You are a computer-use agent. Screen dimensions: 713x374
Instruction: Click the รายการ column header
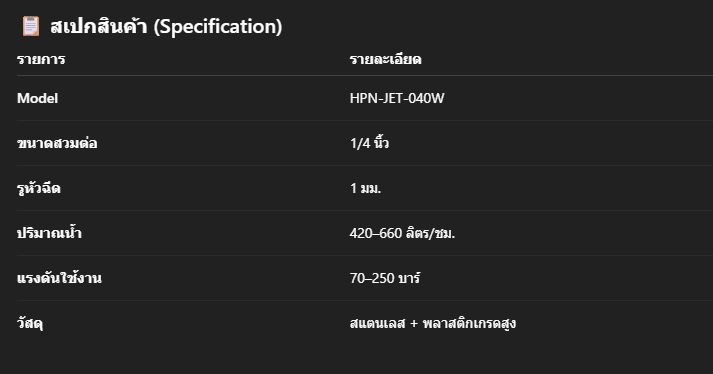click(x=41, y=59)
